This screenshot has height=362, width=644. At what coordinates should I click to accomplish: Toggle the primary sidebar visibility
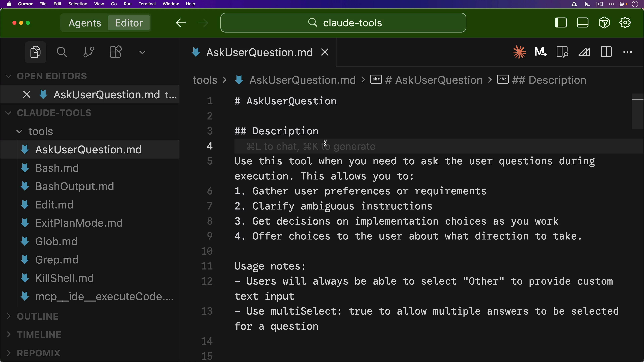pyautogui.click(x=561, y=23)
